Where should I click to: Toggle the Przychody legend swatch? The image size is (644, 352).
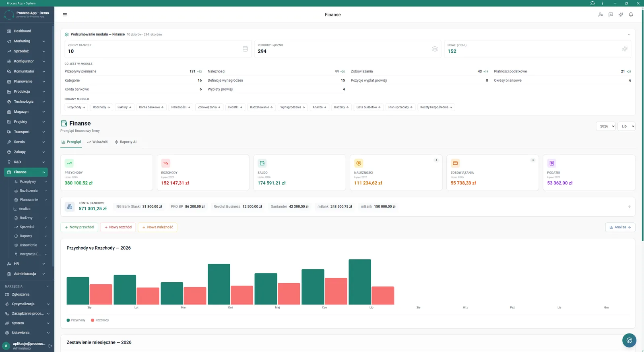(x=68, y=320)
